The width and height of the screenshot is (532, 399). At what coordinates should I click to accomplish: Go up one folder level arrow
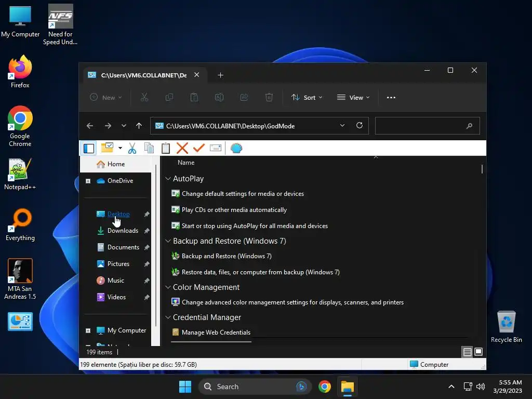point(139,126)
